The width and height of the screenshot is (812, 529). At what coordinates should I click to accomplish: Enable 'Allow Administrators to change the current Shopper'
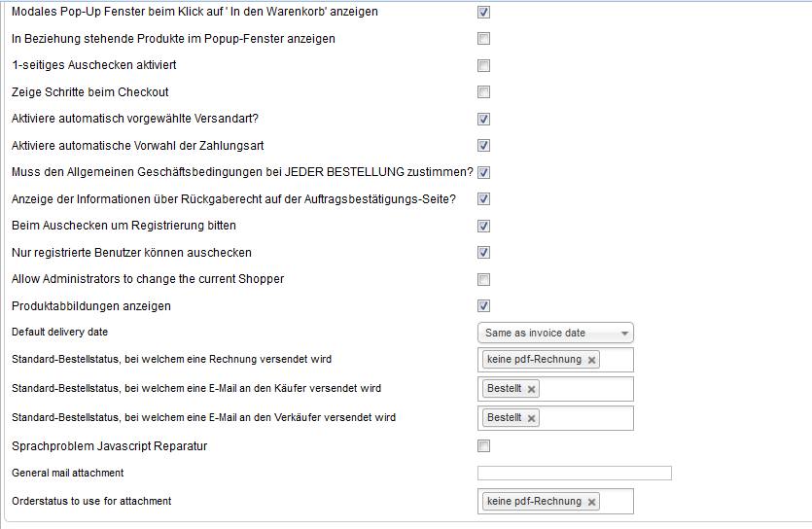click(483, 280)
